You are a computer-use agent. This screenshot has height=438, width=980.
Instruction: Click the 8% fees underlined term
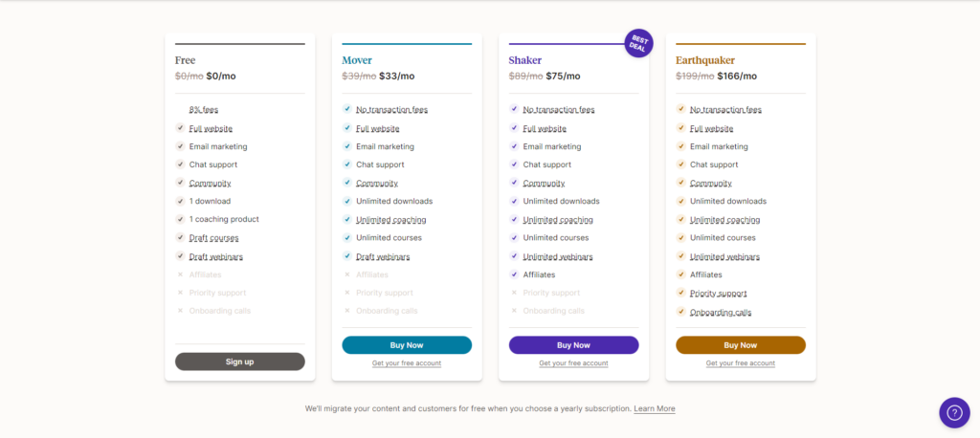[x=204, y=109]
